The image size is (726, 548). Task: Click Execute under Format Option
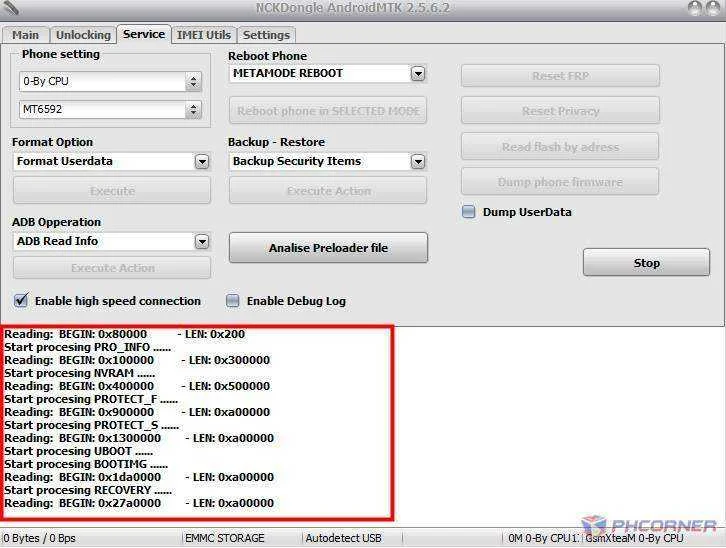112,191
